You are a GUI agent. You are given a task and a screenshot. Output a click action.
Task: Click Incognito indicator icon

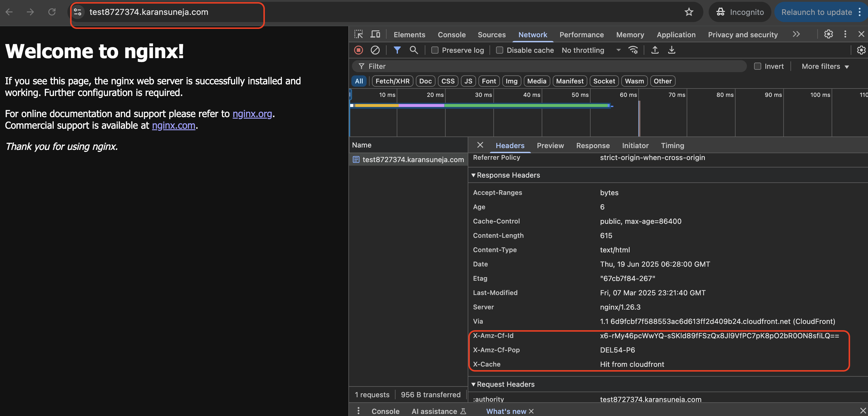pyautogui.click(x=720, y=12)
